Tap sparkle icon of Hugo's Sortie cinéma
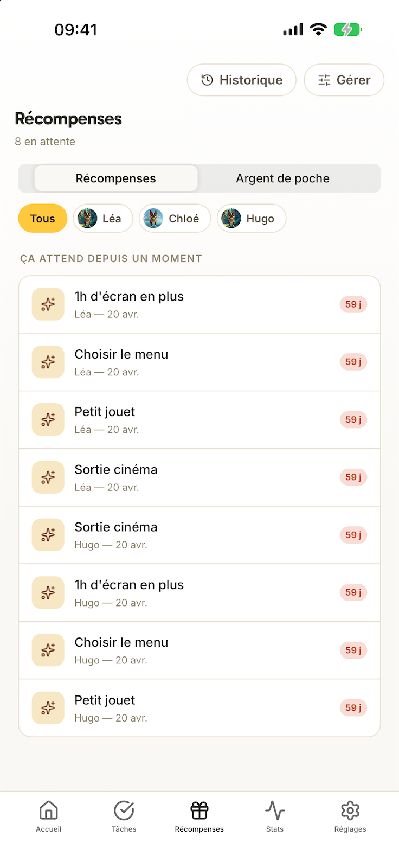Viewport: 399px width, 868px height. 48,535
